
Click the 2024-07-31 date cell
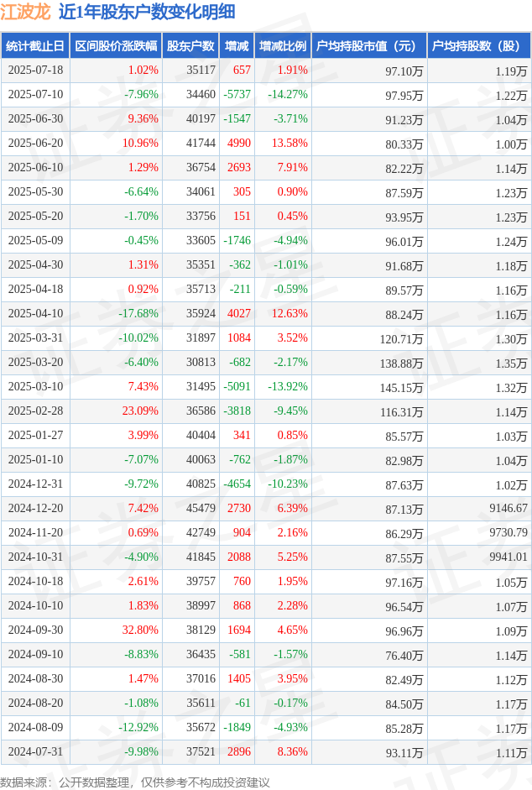click(36, 751)
